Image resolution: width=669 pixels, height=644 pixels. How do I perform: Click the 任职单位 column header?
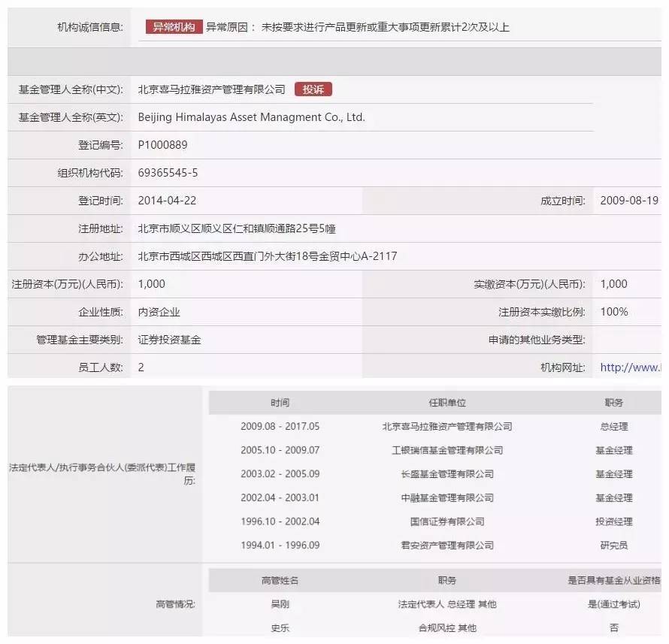click(x=447, y=403)
